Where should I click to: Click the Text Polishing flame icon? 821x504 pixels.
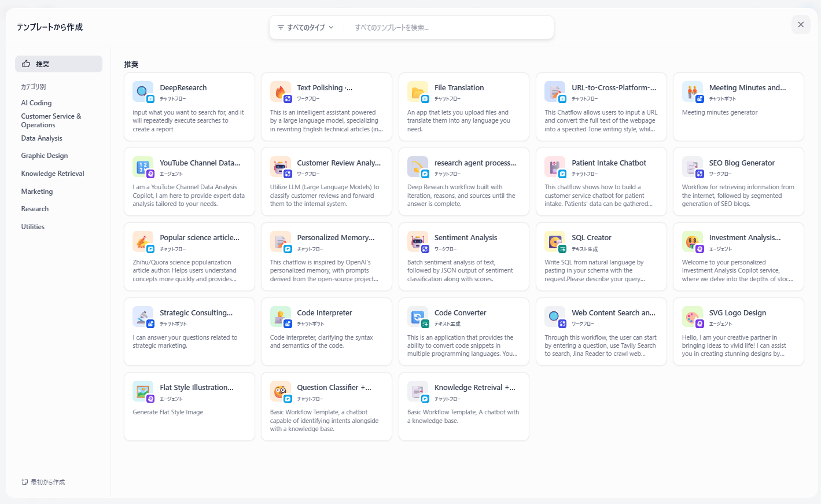click(280, 91)
